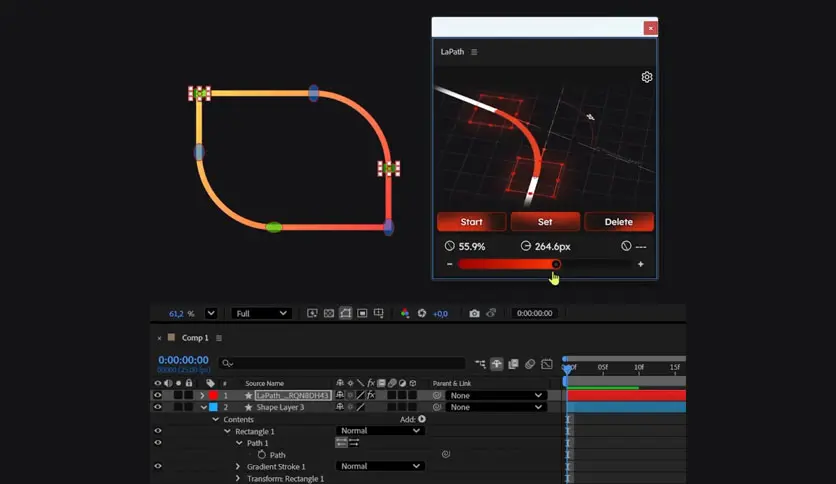Open Rectangle 1 Normal blend mode dropdown
Screen dimensions: 836x484
click(380, 431)
